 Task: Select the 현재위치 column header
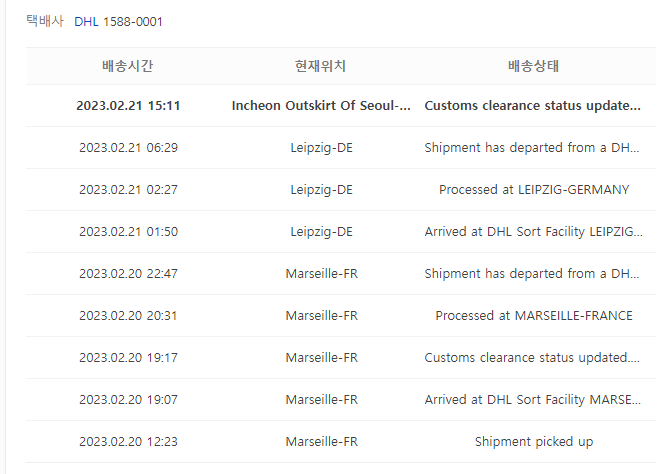point(320,66)
